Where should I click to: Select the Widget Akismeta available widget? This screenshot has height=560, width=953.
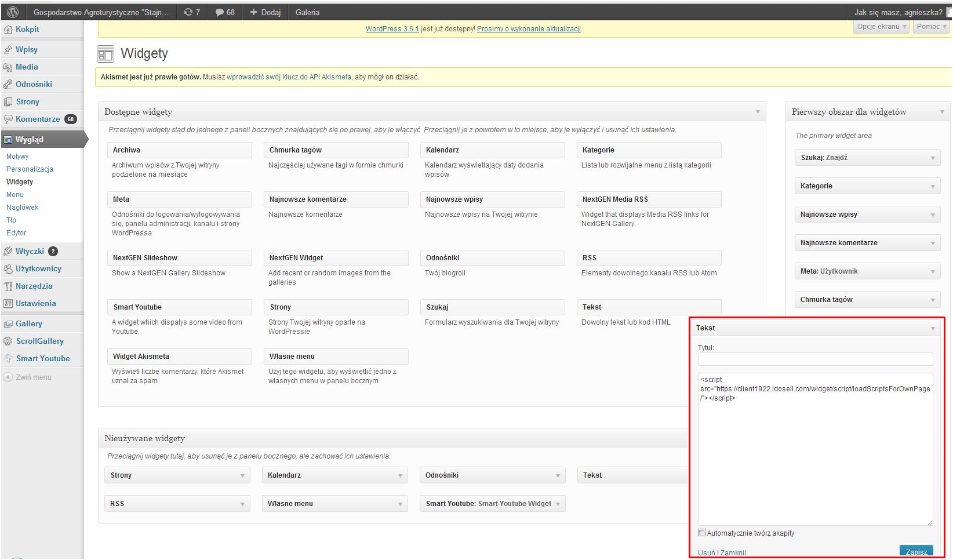coord(180,357)
